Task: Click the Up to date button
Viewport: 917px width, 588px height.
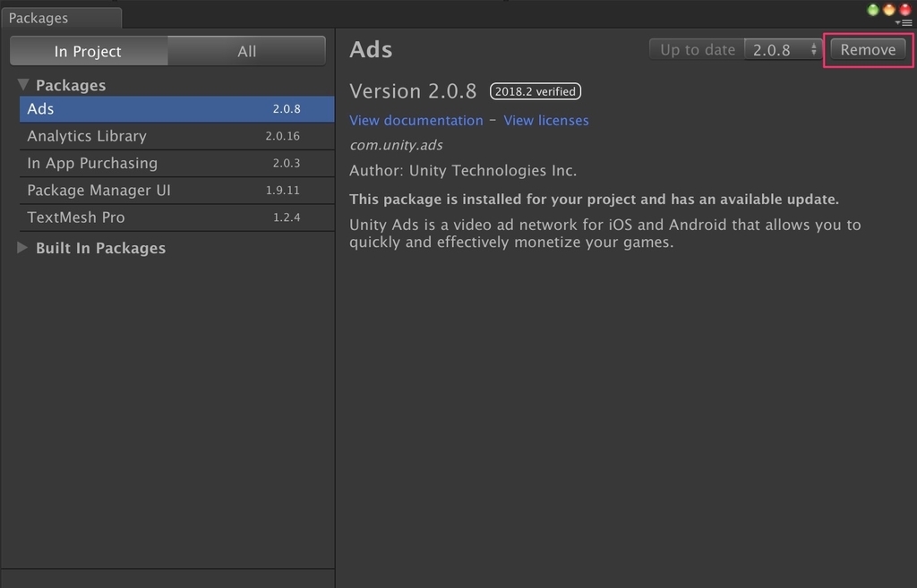Action: click(697, 50)
